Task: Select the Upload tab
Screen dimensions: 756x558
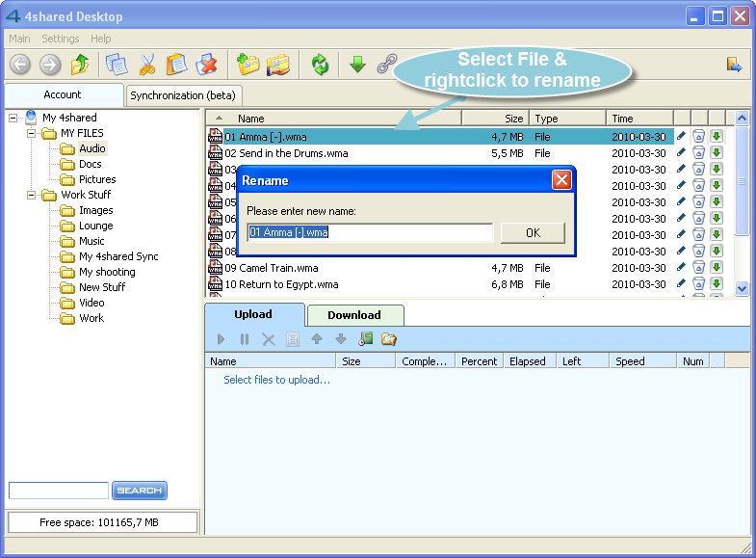Action: pyautogui.click(x=253, y=314)
